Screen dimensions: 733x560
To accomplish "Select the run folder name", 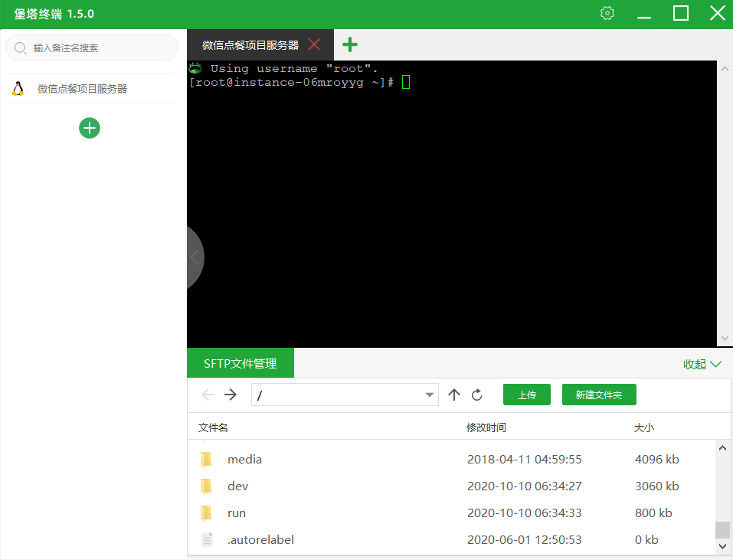I will [237, 513].
